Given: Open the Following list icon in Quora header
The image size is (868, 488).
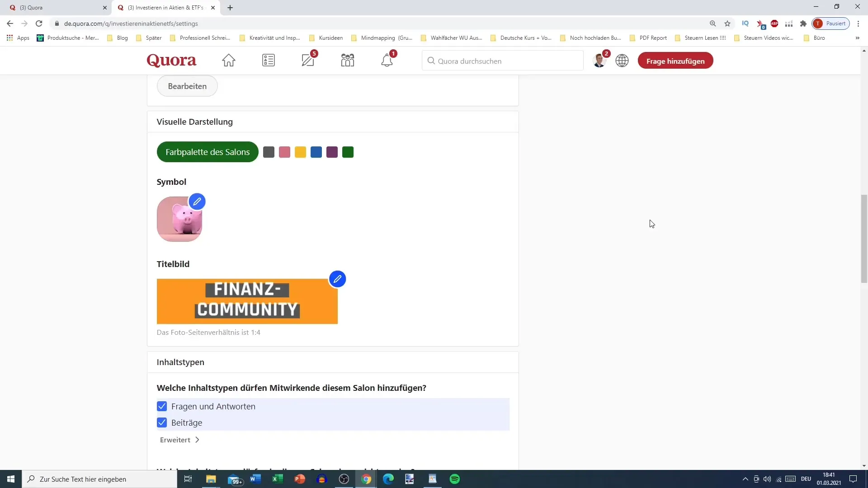Looking at the screenshot, I should point(269,61).
